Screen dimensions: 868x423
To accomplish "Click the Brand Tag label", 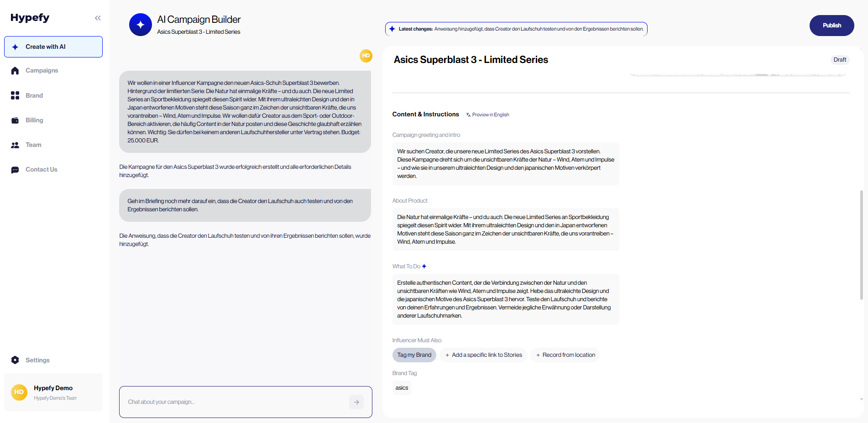I will 405,373.
